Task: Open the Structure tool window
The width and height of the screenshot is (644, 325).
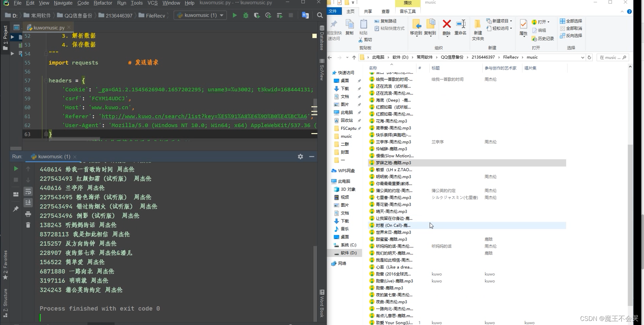Action: tap(5, 303)
